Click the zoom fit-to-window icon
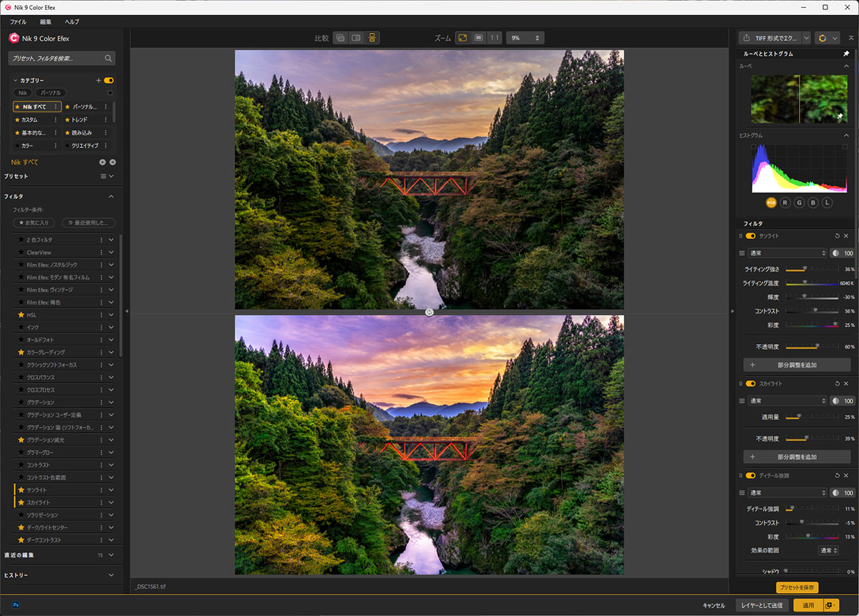The image size is (859, 616). pos(462,37)
